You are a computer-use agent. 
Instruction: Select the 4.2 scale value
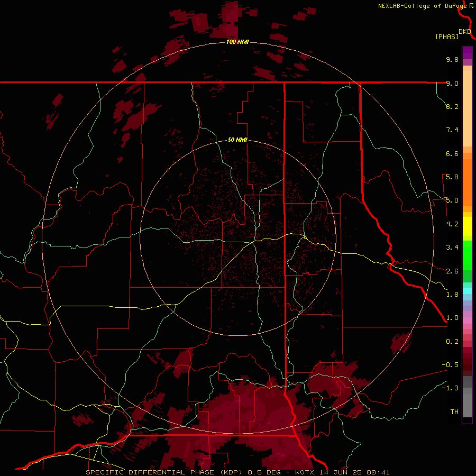click(x=452, y=224)
